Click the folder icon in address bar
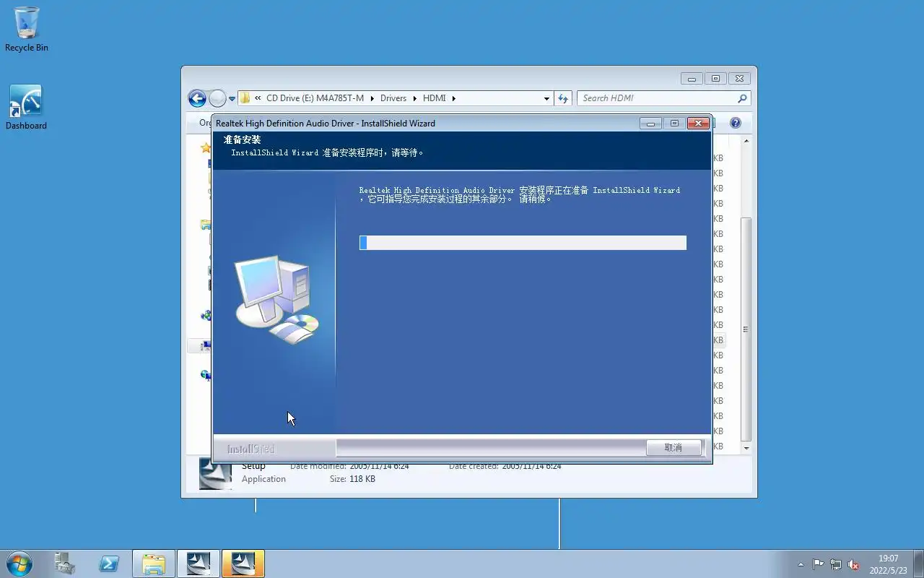Viewport: 924px width, 578px height. (245, 98)
